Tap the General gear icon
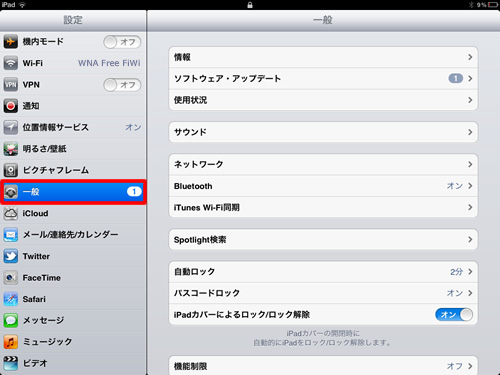 [11, 192]
